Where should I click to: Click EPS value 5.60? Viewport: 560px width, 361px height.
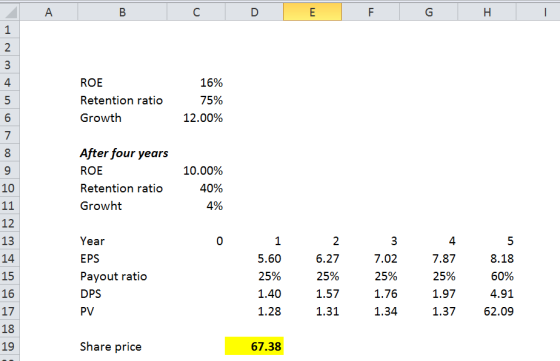pos(269,259)
